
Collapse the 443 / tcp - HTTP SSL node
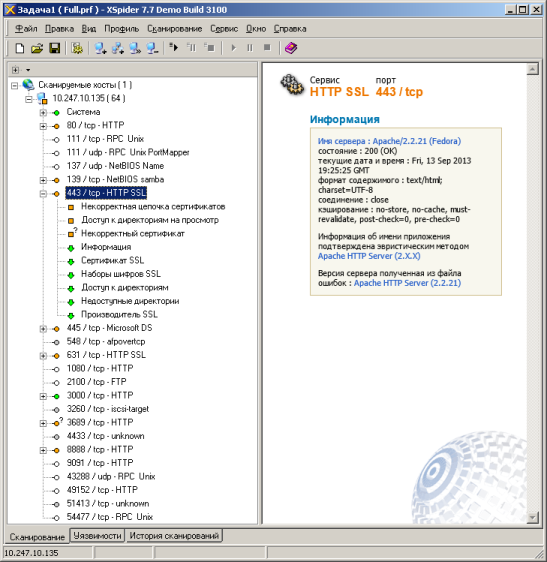click(43, 194)
